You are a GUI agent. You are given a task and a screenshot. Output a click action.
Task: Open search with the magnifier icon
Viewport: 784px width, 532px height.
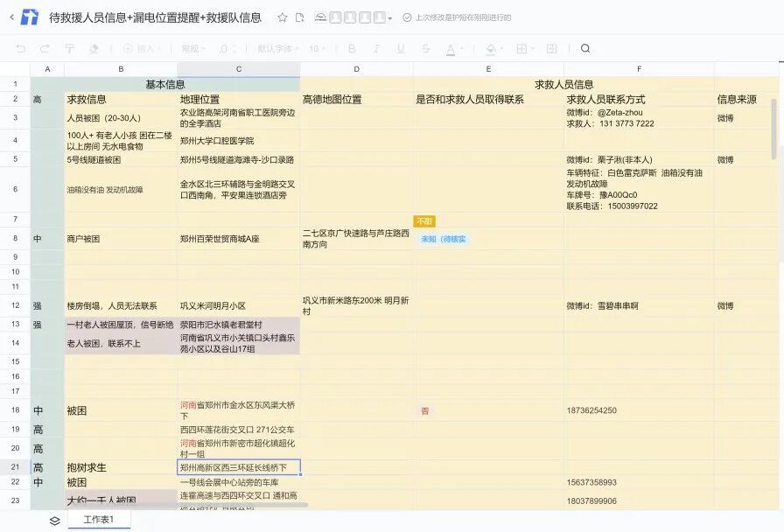click(585, 48)
